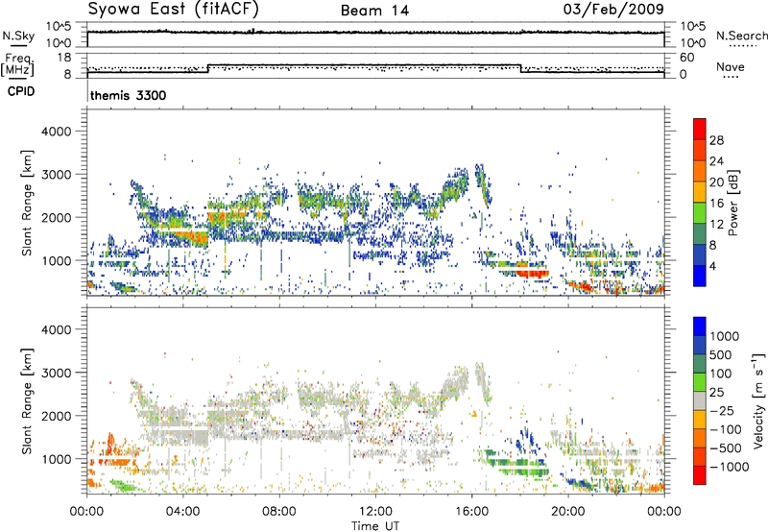The image size is (768, 532).
Task: Click the '10^5' left tick of noise panel
Action: (59, 27)
